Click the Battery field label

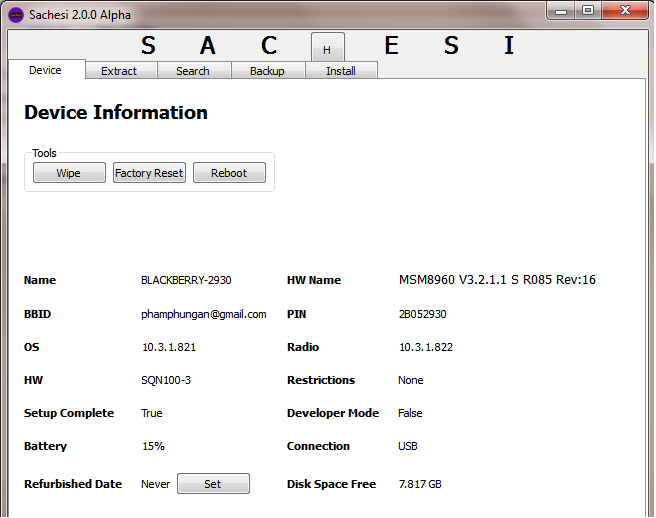[45, 446]
